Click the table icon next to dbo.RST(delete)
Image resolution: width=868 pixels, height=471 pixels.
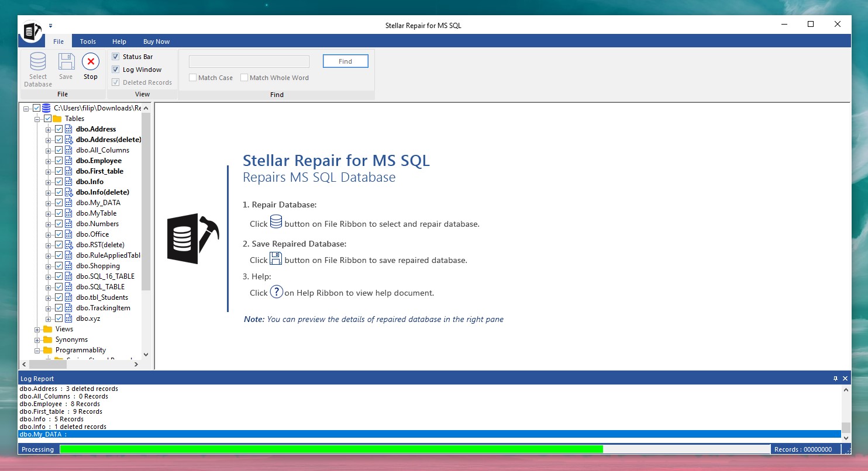pyautogui.click(x=69, y=245)
